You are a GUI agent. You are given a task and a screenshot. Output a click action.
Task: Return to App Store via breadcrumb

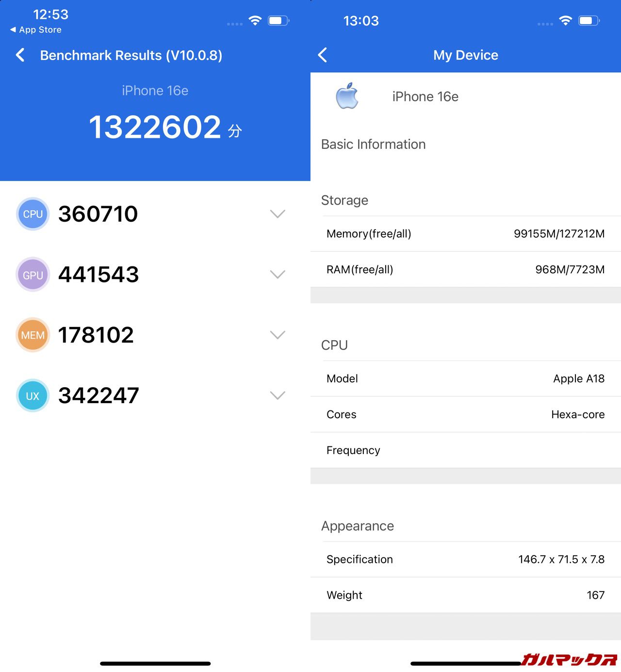tap(36, 30)
